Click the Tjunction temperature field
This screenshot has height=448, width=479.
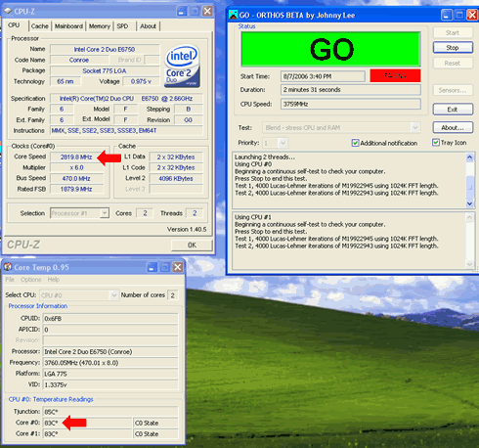coord(110,412)
